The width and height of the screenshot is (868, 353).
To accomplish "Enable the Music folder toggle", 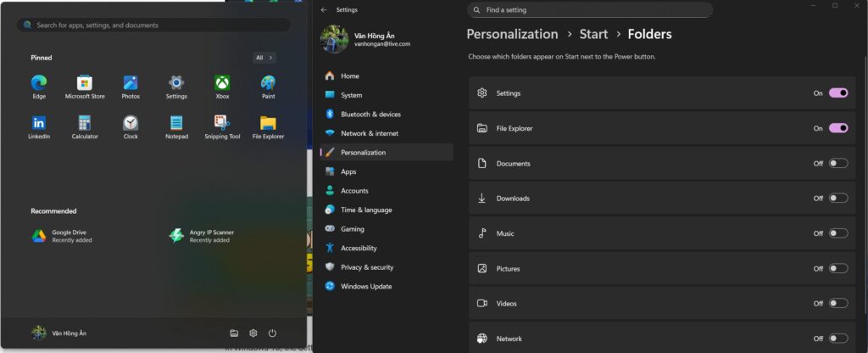I will (837, 233).
